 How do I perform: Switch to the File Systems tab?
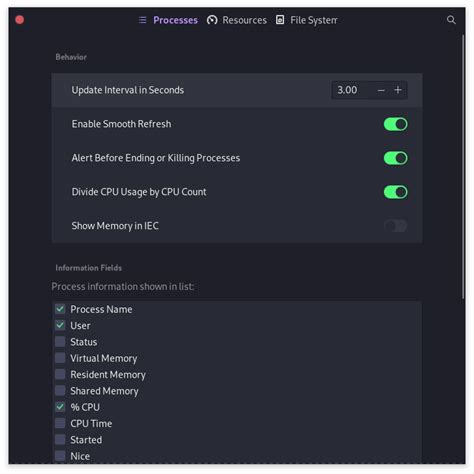(307, 20)
